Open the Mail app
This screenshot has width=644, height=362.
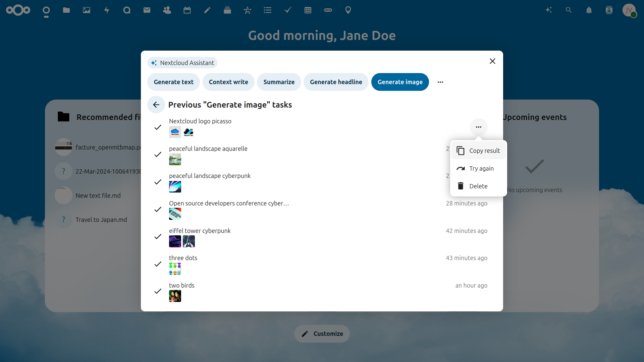147,10
